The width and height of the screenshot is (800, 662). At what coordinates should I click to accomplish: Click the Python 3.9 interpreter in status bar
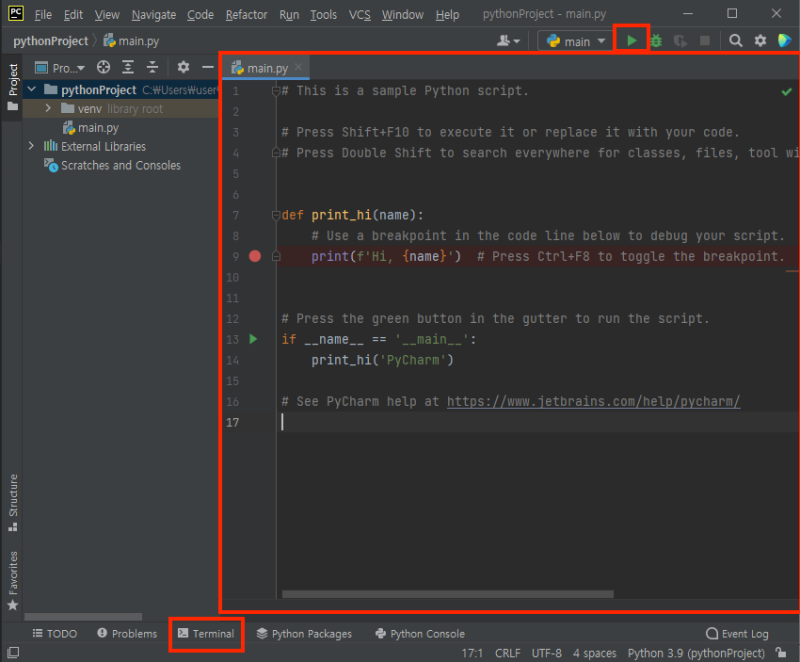click(696, 653)
